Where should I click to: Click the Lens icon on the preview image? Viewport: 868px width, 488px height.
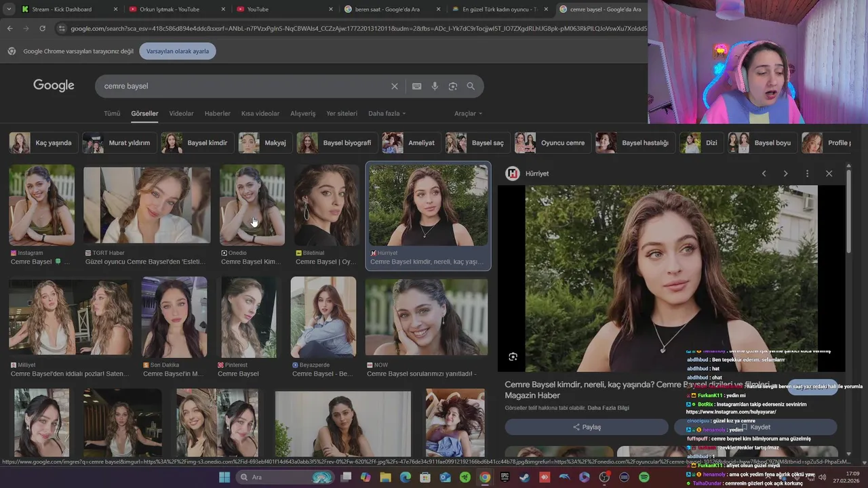pyautogui.click(x=513, y=357)
